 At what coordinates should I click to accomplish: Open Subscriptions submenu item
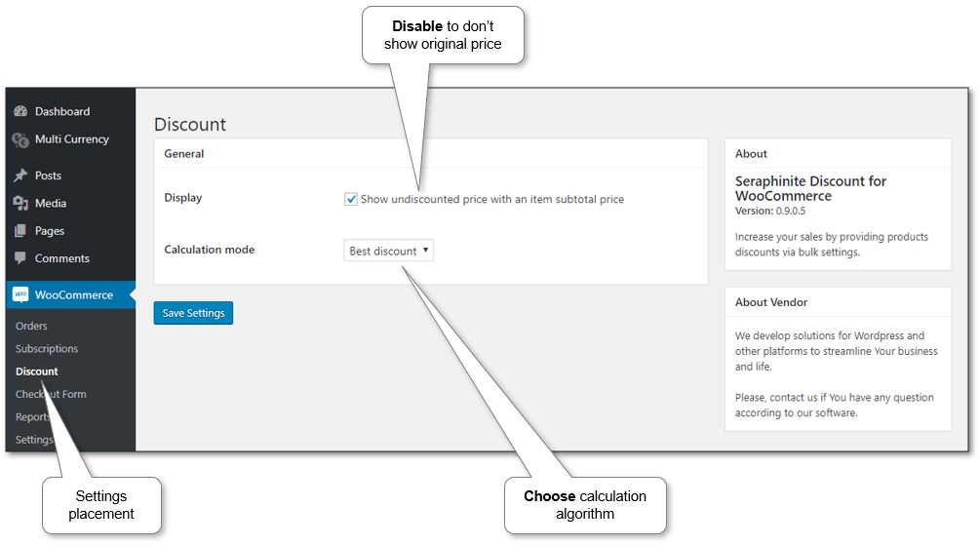click(47, 349)
